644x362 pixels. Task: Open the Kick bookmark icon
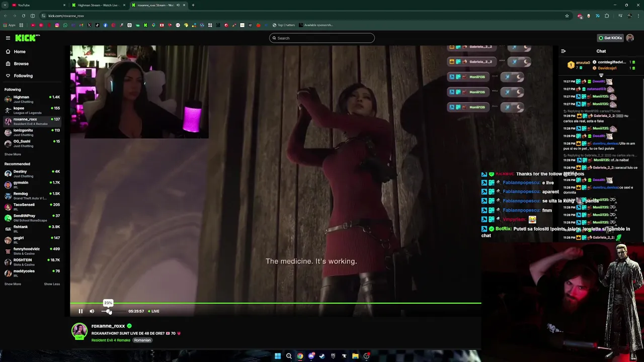click(x=145, y=25)
